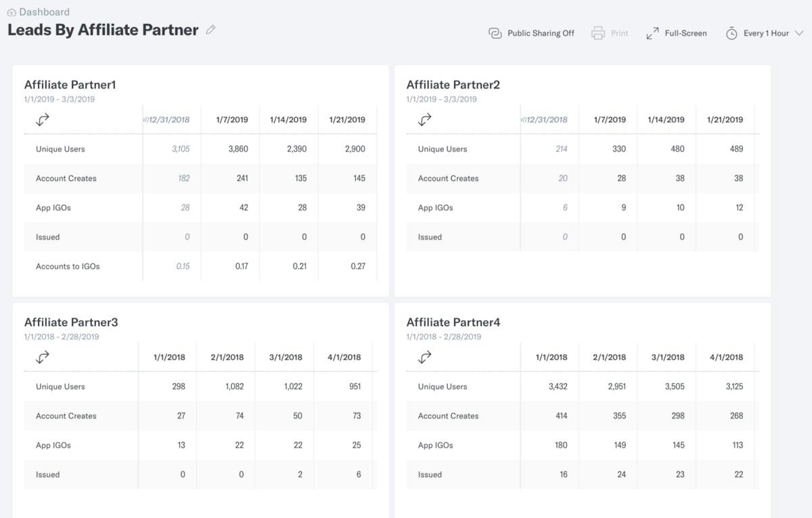Select the Accounts to IGOs row label
The image size is (812, 518).
click(68, 266)
